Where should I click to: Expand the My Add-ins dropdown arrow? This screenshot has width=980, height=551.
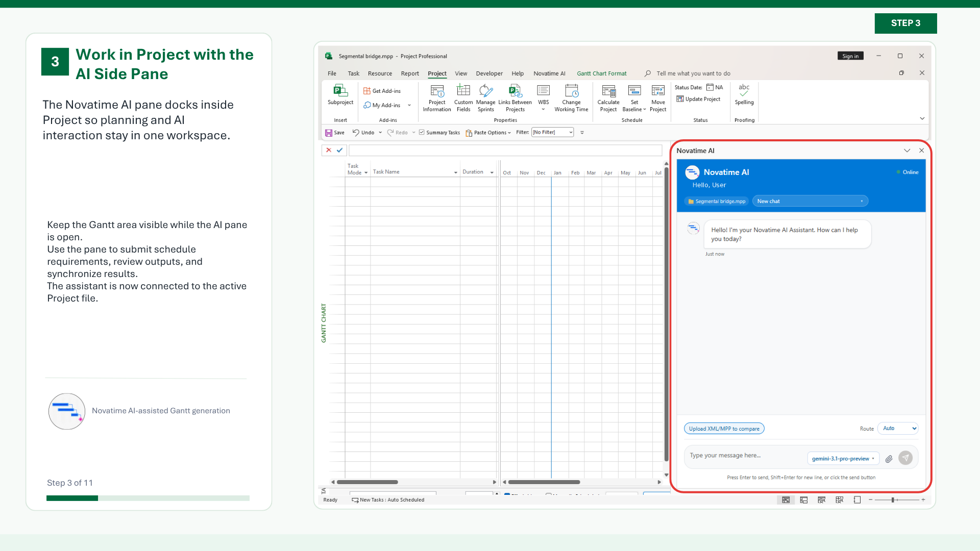click(x=409, y=105)
